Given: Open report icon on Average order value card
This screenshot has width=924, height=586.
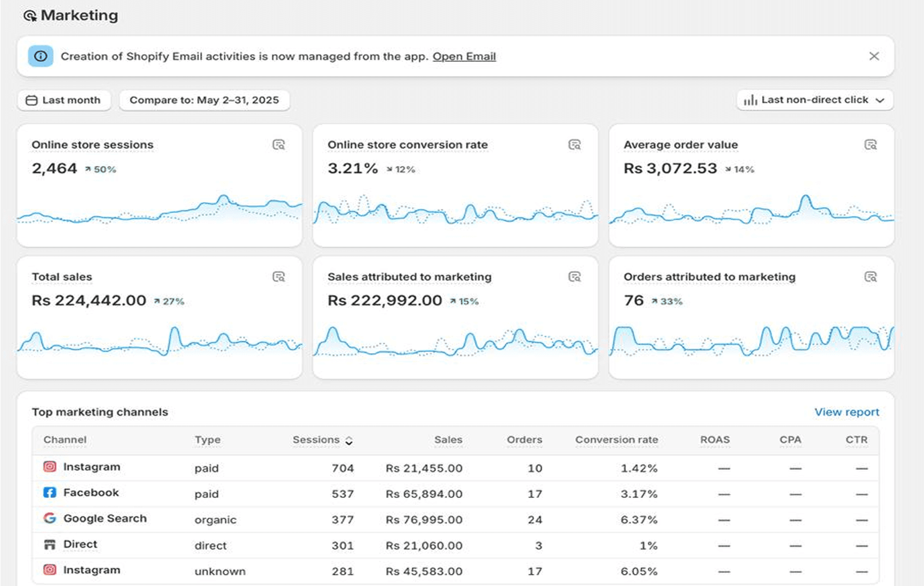Looking at the screenshot, I should pos(870,145).
